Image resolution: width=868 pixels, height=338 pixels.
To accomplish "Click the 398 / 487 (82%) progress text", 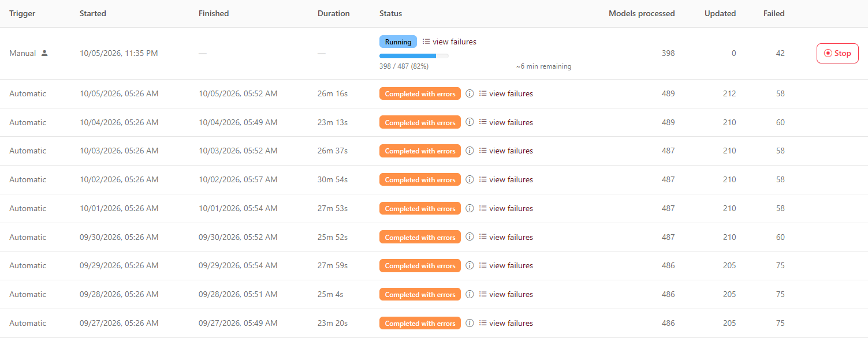I will pyautogui.click(x=404, y=66).
